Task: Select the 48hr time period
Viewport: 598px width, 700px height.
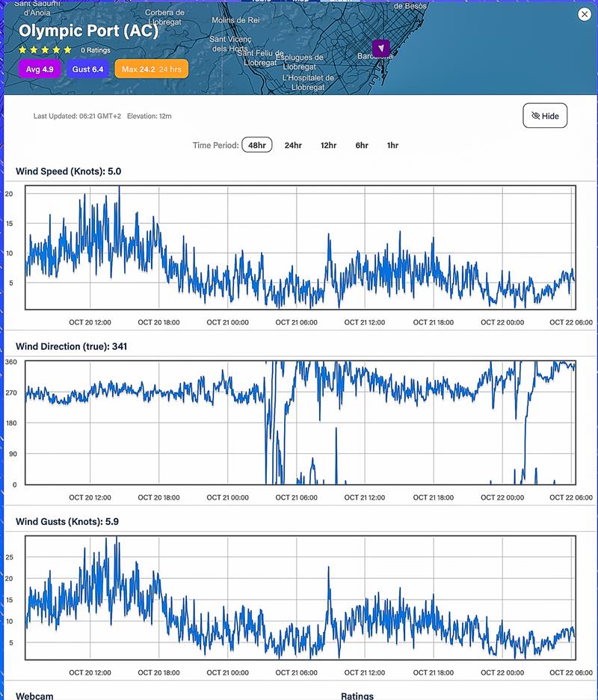Action: click(257, 145)
